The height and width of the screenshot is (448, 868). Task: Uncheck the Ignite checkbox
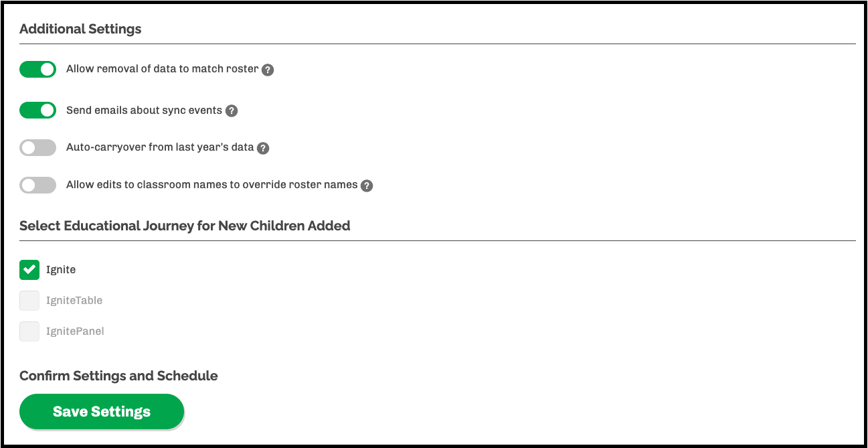tap(29, 270)
